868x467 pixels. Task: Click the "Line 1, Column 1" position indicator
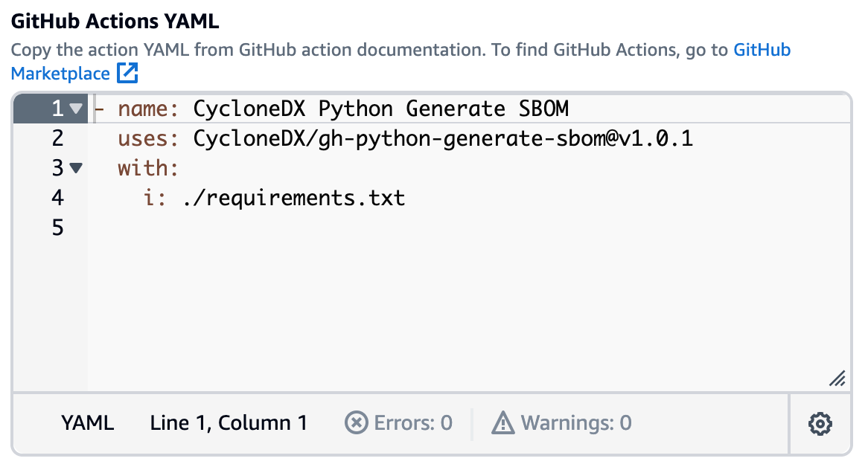coord(231,423)
